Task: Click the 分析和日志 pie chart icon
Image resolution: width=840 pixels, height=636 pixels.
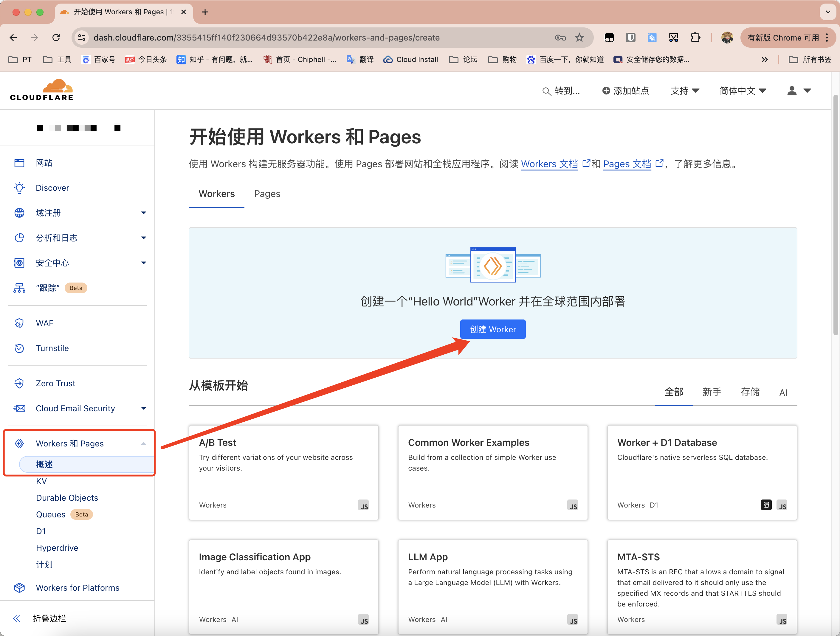Action: click(x=19, y=238)
